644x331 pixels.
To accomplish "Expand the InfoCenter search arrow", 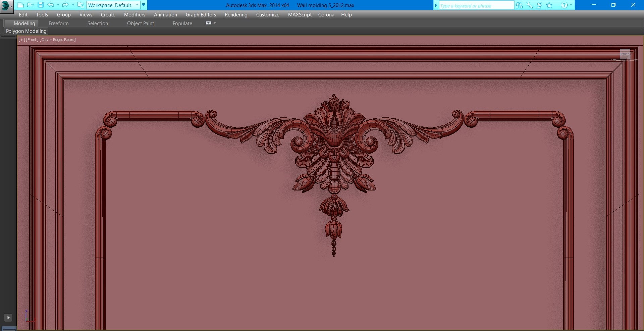I will click(436, 5).
